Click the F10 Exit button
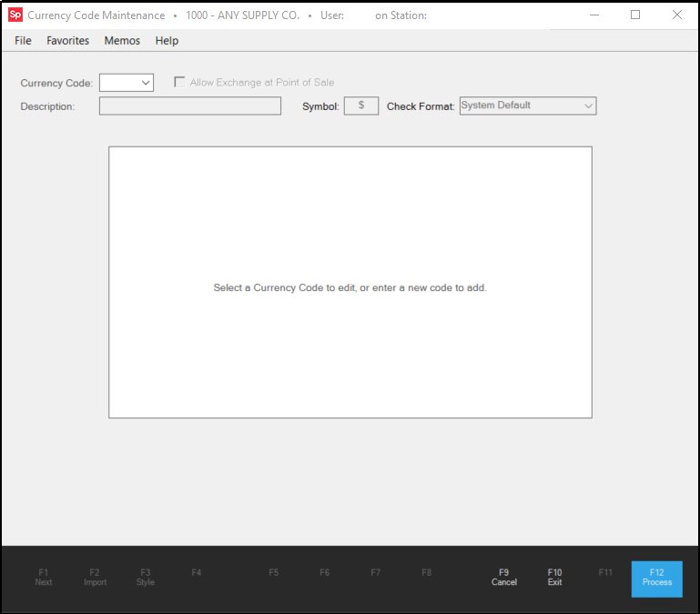 [554, 577]
